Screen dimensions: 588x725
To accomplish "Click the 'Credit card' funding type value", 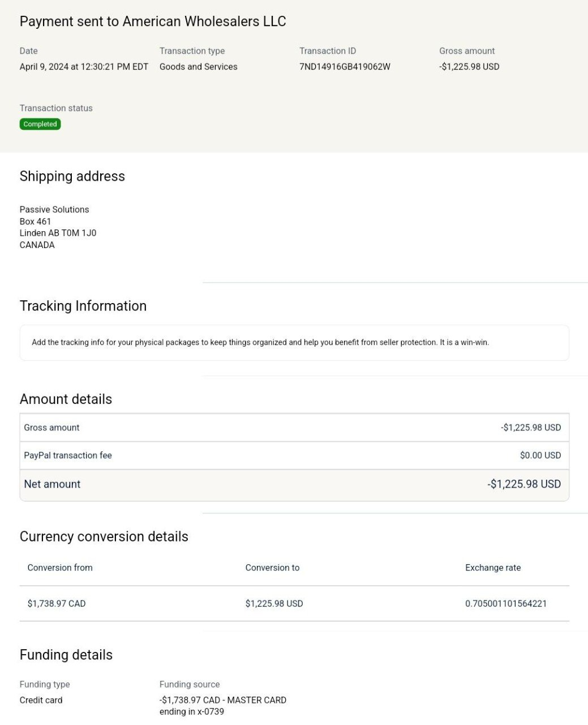I will pyautogui.click(x=41, y=700).
